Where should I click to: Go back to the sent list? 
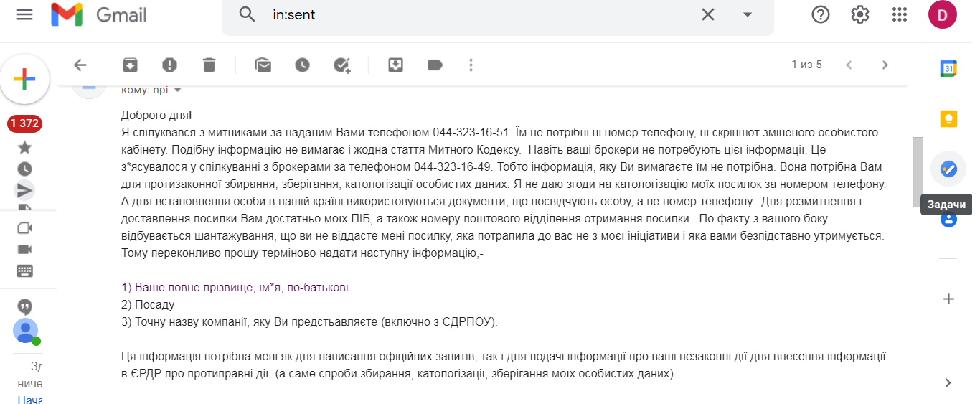tap(80, 65)
